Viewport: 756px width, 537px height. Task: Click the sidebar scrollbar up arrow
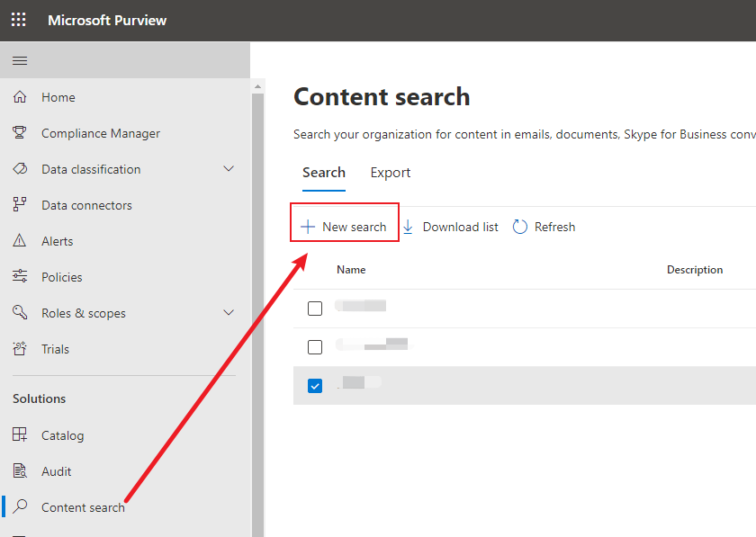257,86
